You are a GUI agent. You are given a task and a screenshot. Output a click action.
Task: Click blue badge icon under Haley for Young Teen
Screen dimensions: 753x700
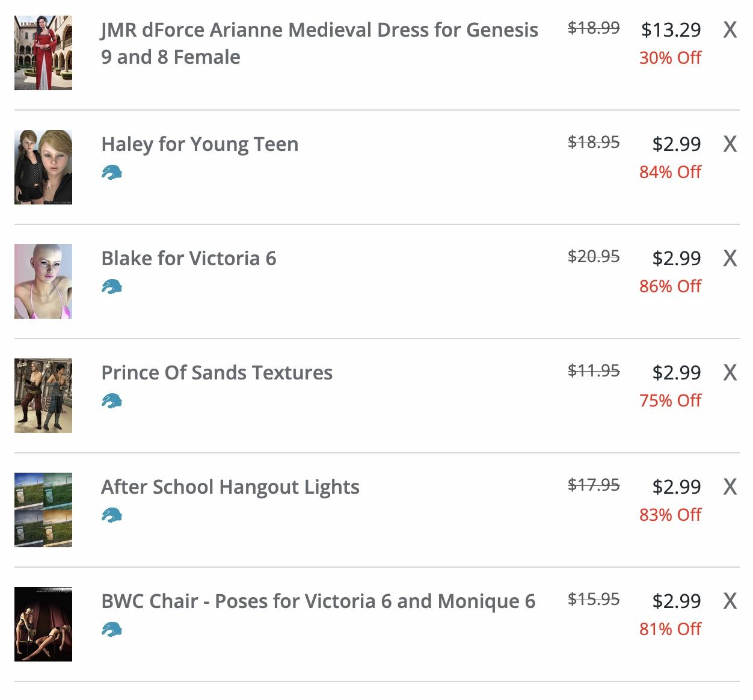pos(112,173)
